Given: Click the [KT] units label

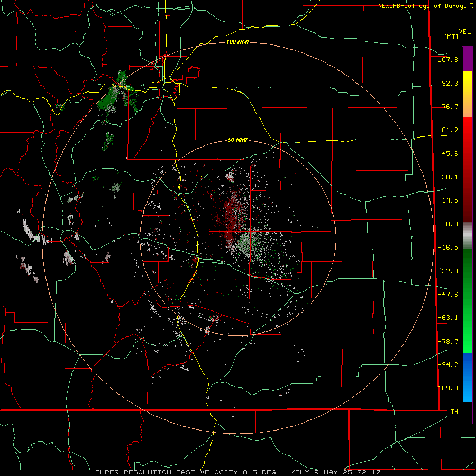Looking at the screenshot, I should point(452,36).
